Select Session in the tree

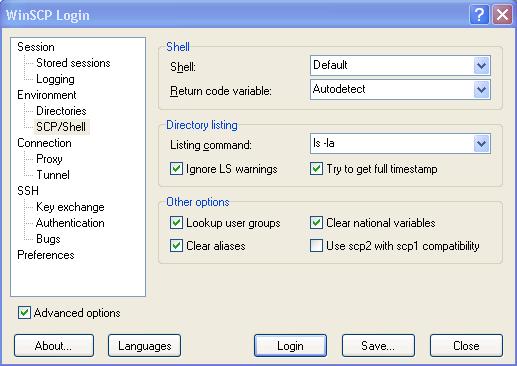coord(36,47)
